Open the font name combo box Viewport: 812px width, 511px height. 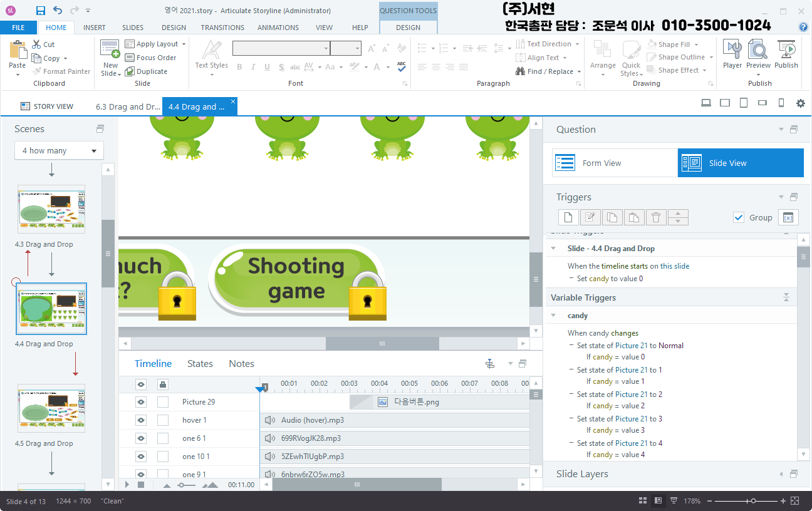pos(281,48)
